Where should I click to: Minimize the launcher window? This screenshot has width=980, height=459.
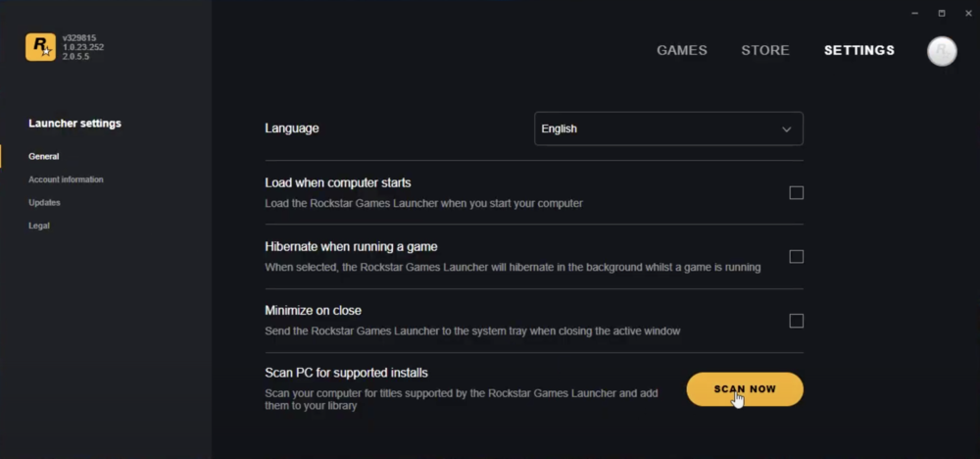(x=915, y=13)
